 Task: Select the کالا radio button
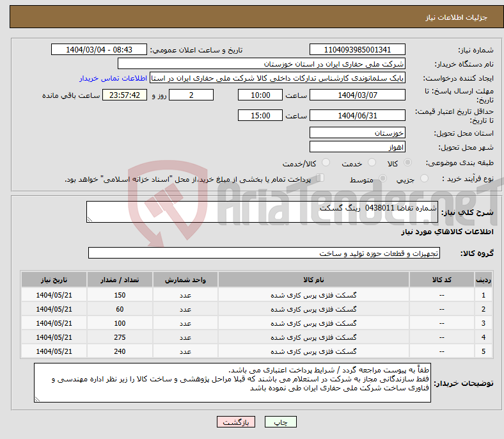[x=408, y=164]
